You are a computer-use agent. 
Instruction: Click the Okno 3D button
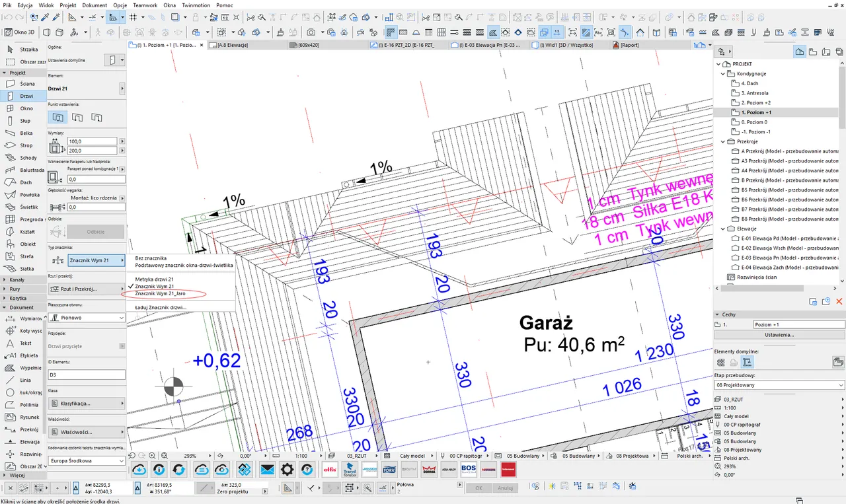click(20, 32)
